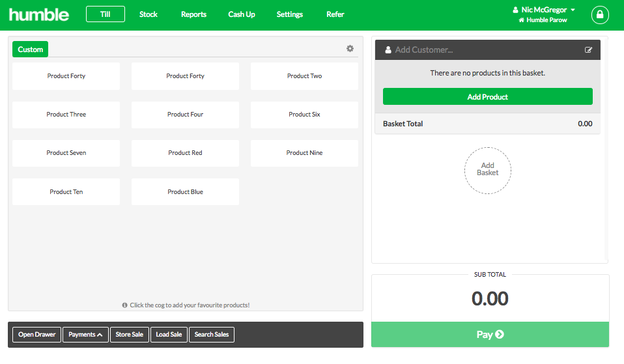Click the Add Customer field
624x364 pixels.
487,49
